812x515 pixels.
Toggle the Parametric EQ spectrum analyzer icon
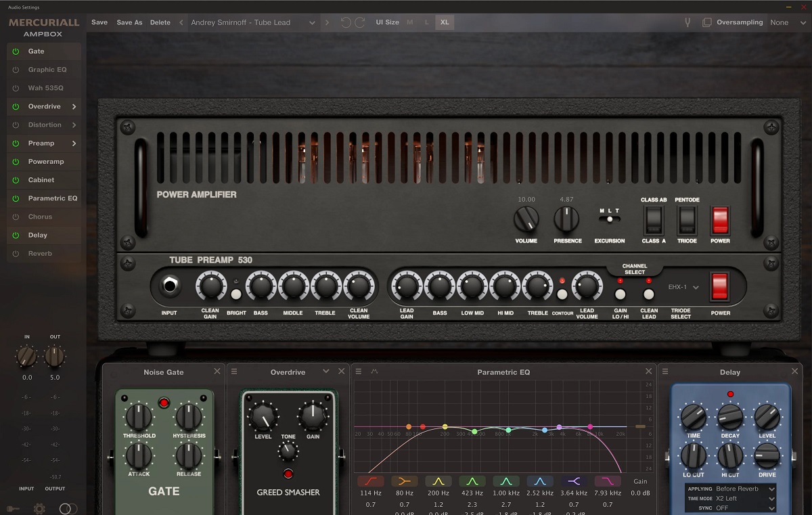click(x=374, y=372)
